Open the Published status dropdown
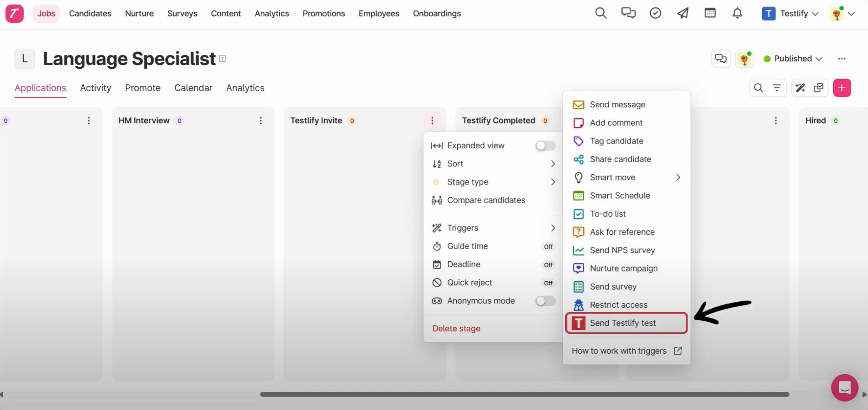This screenshot has width=868, height=410. pos(793,59)
